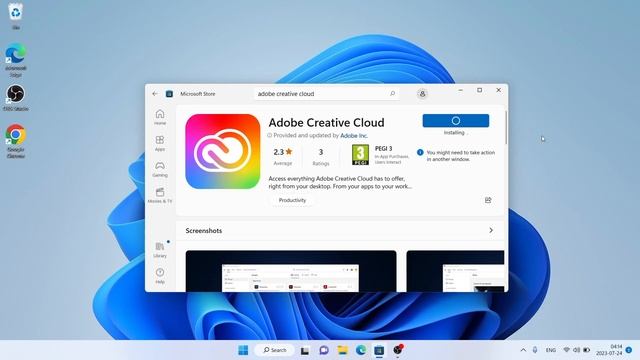Open Gaming in the Store sidebar
This screenshot has width=640, height=360.
click(160, 169)
